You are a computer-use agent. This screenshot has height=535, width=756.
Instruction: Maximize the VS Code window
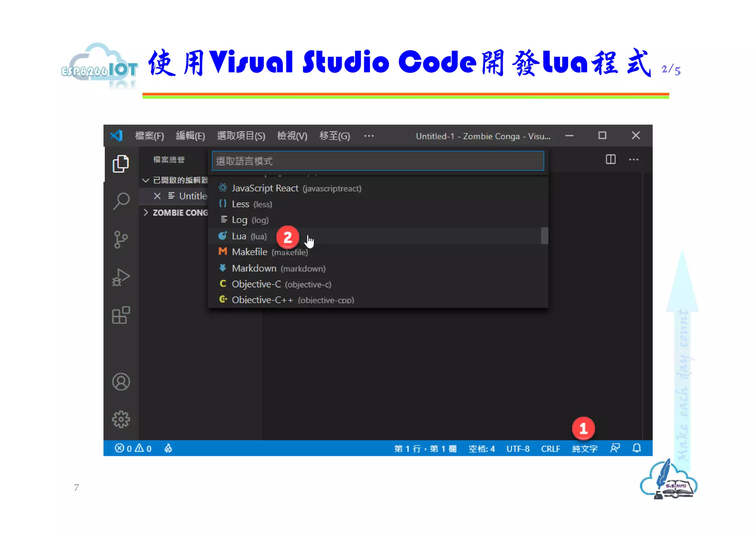[602, 136]
